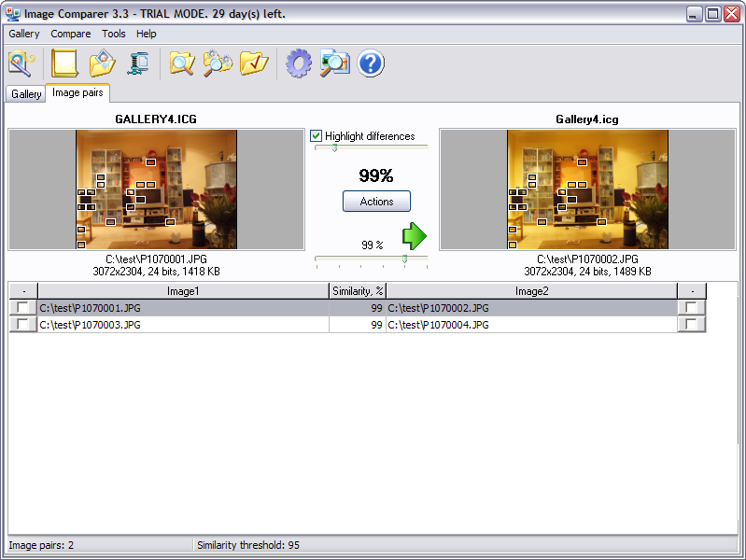This screenshot has height=560, width=746.
Task: Switch to the Gallery tab
Action: pyautogui.click(x=26, y=94)
